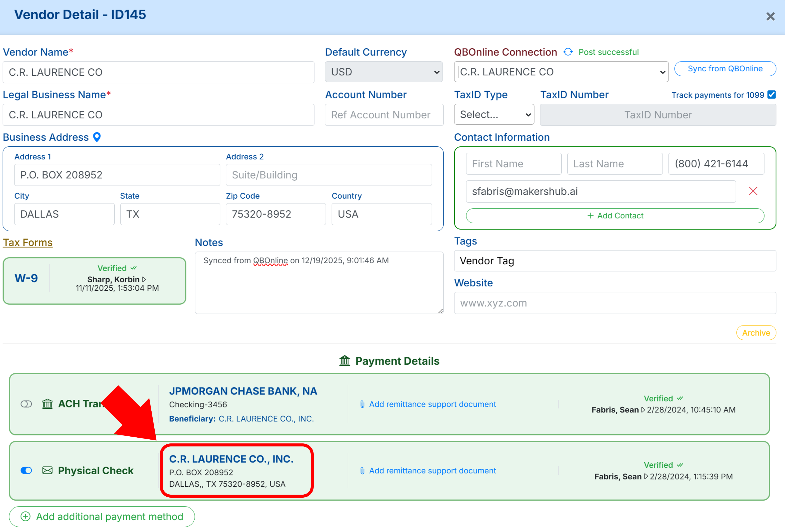The height and width of the screenshot is (532, 785).
Task: Click the Address 1 field with P.O. BOX
Action: (x=117, y=175)
